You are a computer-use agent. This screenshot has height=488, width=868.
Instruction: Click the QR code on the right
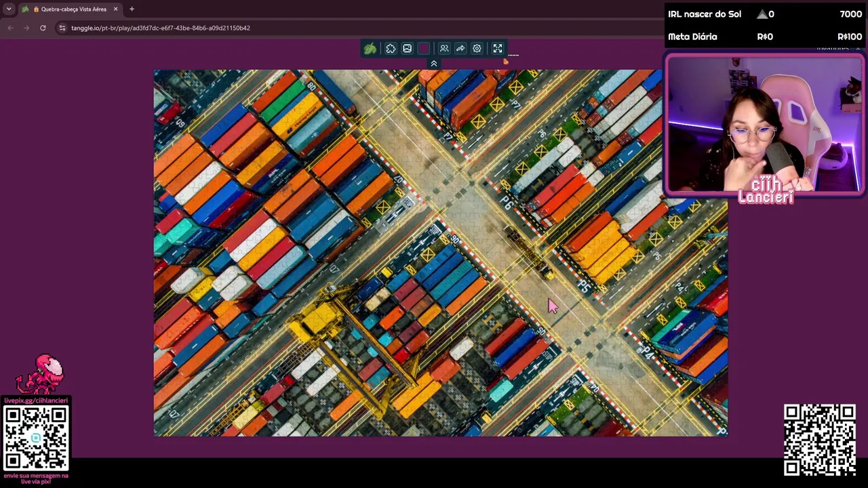(x=819, y=440)
